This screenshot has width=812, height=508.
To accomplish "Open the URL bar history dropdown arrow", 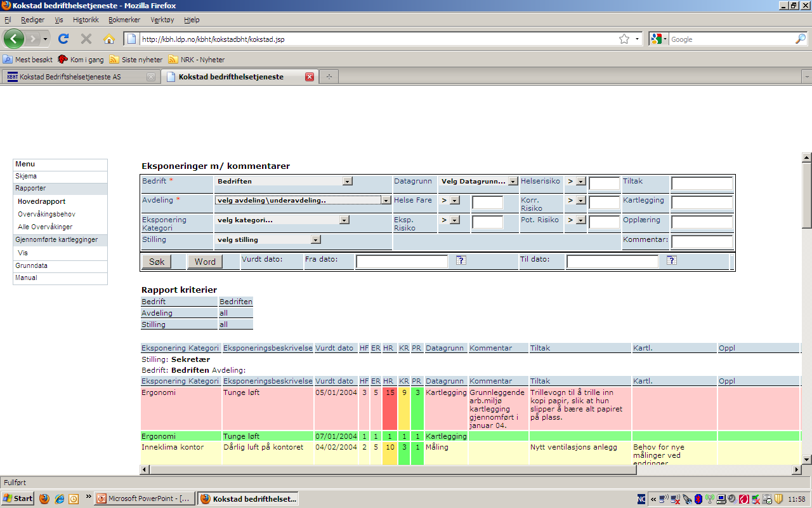I will click(x=638, y=39).
